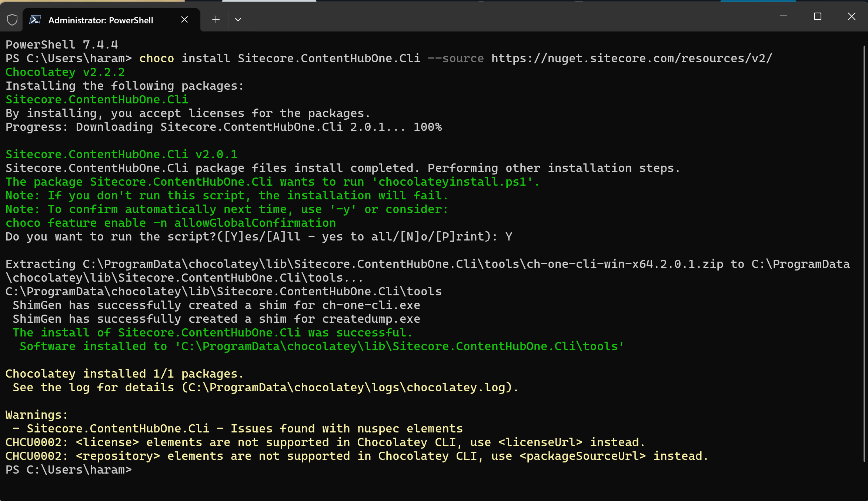Click 'Installing the following packages:' line

coord(125,86)
